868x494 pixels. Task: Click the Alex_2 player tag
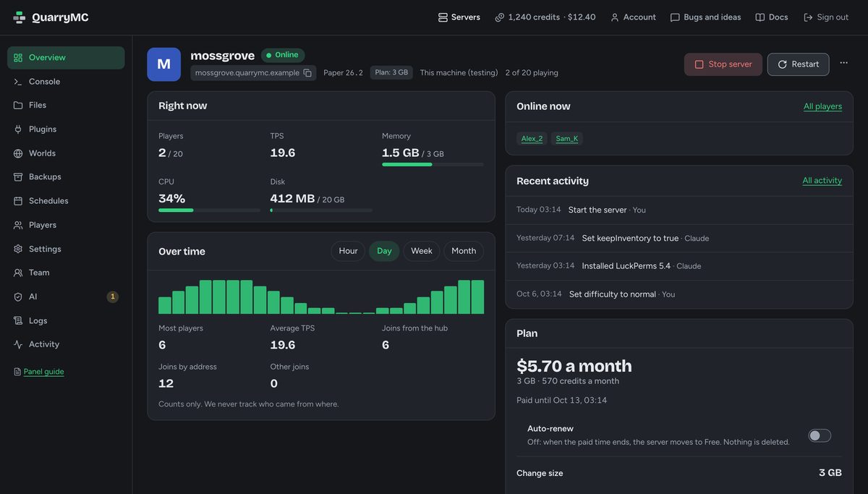click(532, 139)
